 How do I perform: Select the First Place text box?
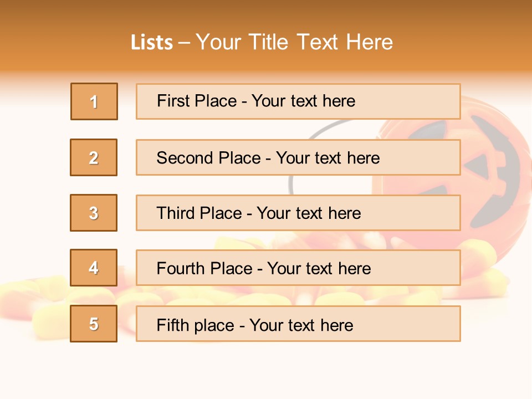pos(298,101)
